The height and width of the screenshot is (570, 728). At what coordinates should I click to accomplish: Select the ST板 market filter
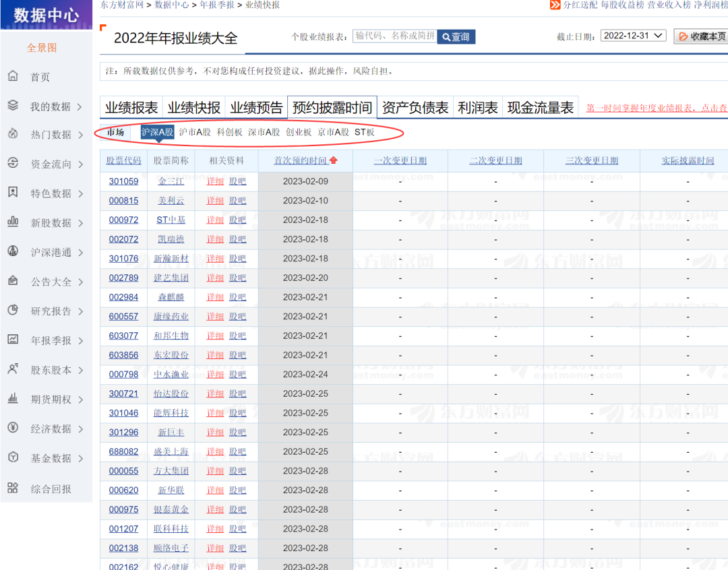365,132
